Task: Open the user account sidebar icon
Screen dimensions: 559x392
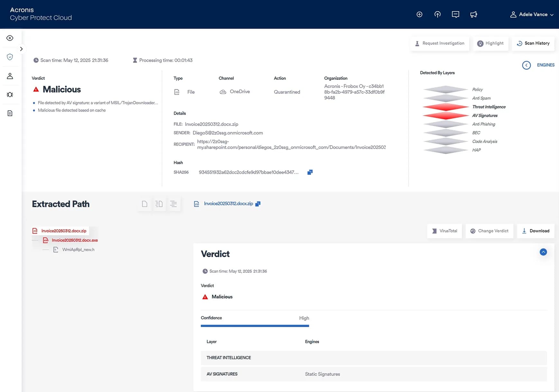Action: (10, 76)
